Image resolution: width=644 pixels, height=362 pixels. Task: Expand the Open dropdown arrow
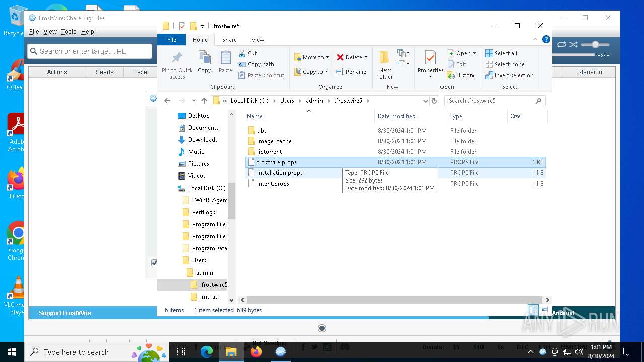coord(474,53)
